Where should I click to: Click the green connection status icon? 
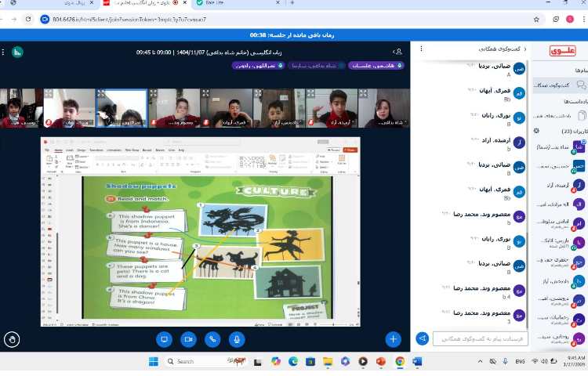point(17,52)
